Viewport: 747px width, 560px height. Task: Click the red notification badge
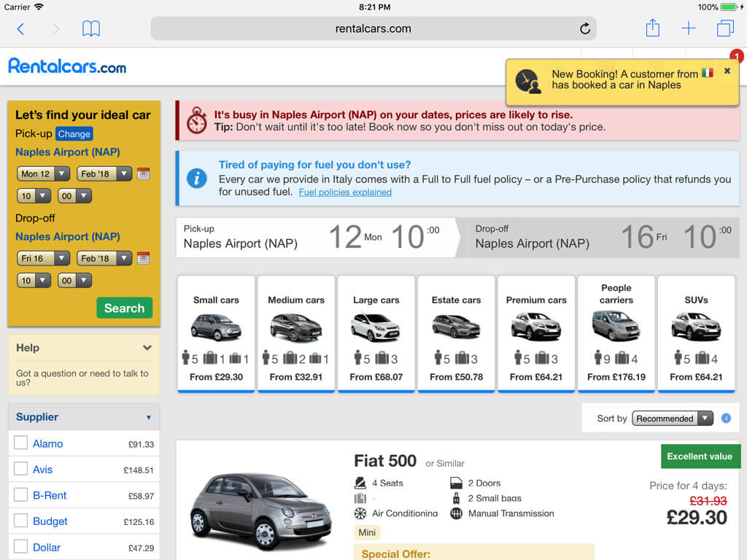(737, 56)
